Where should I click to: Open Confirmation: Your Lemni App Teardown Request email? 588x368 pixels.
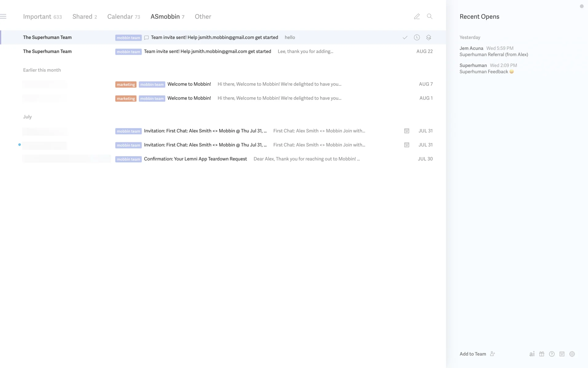(x=195, y=159)
